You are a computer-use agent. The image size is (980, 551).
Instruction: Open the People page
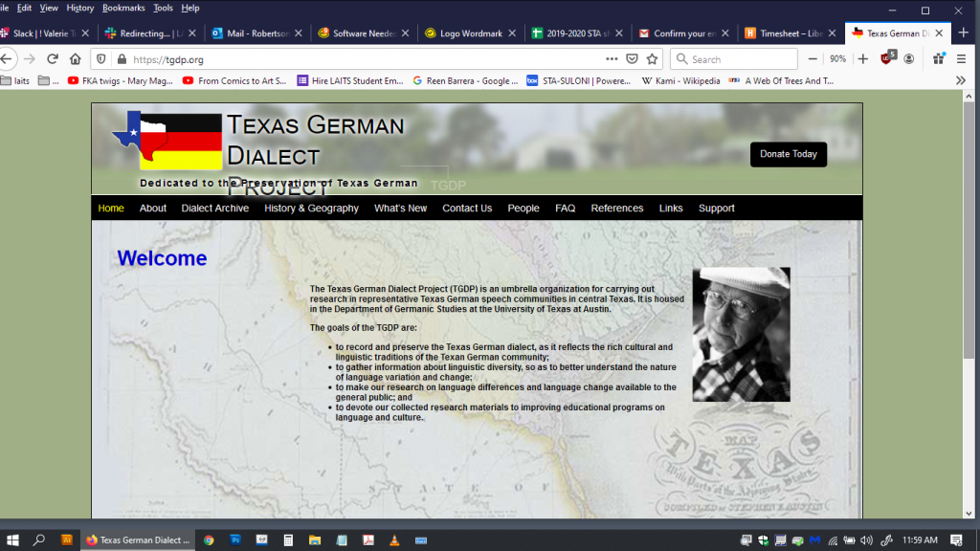pyautogui.click(x=523, y=208)
